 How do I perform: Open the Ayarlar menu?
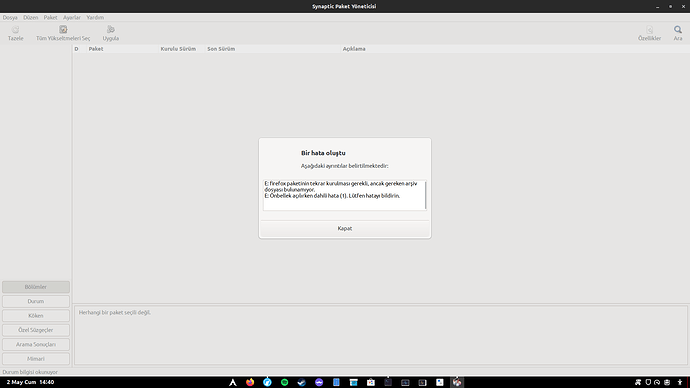click(x=72, y=18)
